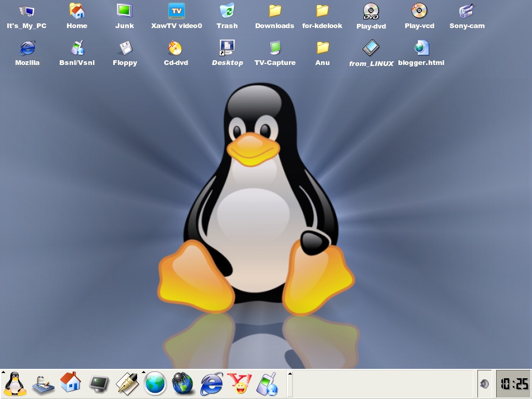532x399 pixels.
Task: Click the digital clock showing 10:25
Action: point(514,384)
